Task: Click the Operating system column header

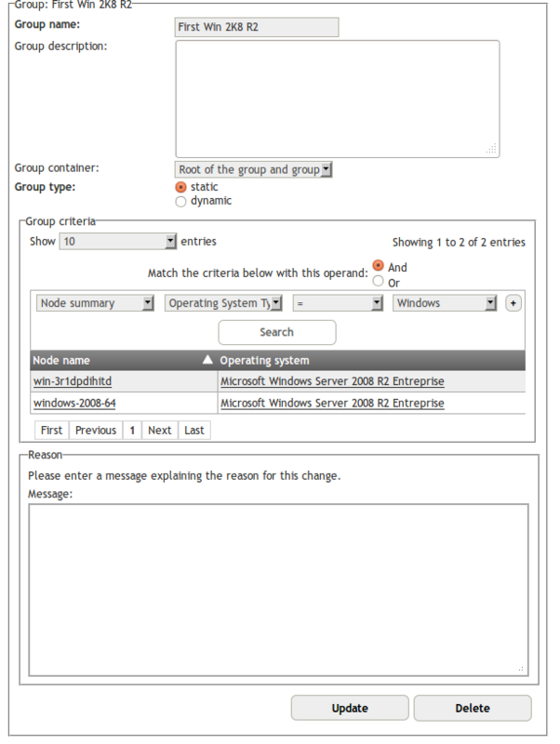Action: coord(371,361)
